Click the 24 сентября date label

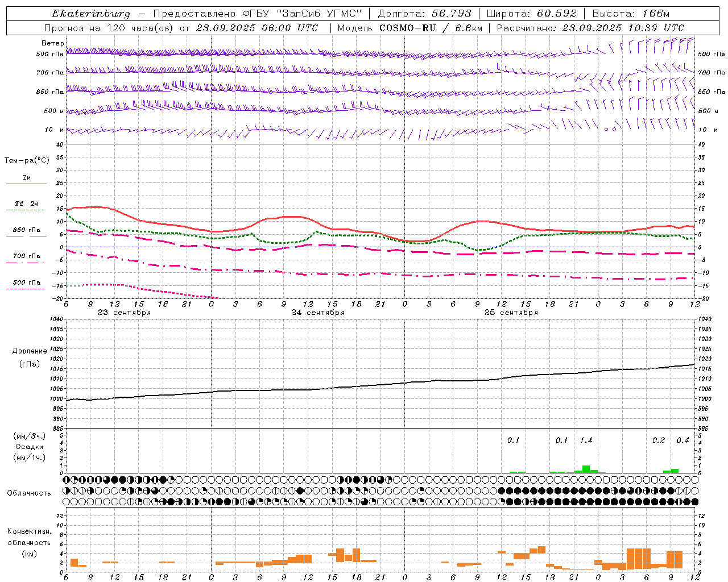pos(318,313)
